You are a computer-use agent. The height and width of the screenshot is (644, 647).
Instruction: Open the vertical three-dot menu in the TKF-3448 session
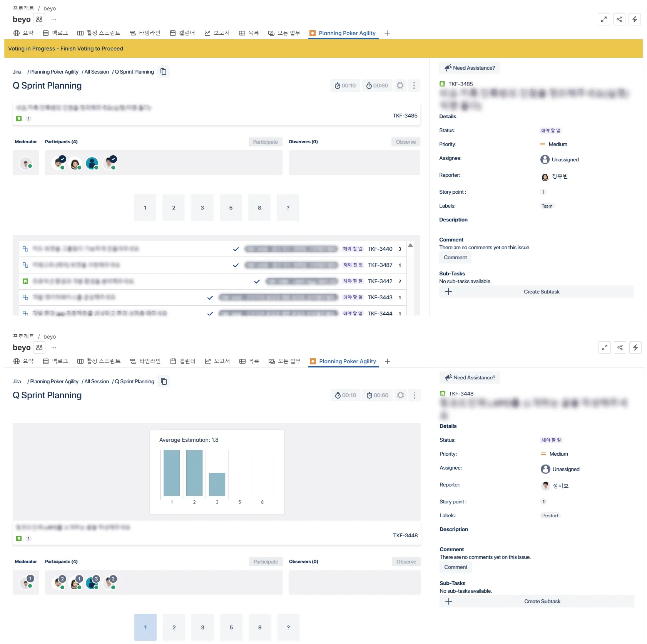pos(414,395)
